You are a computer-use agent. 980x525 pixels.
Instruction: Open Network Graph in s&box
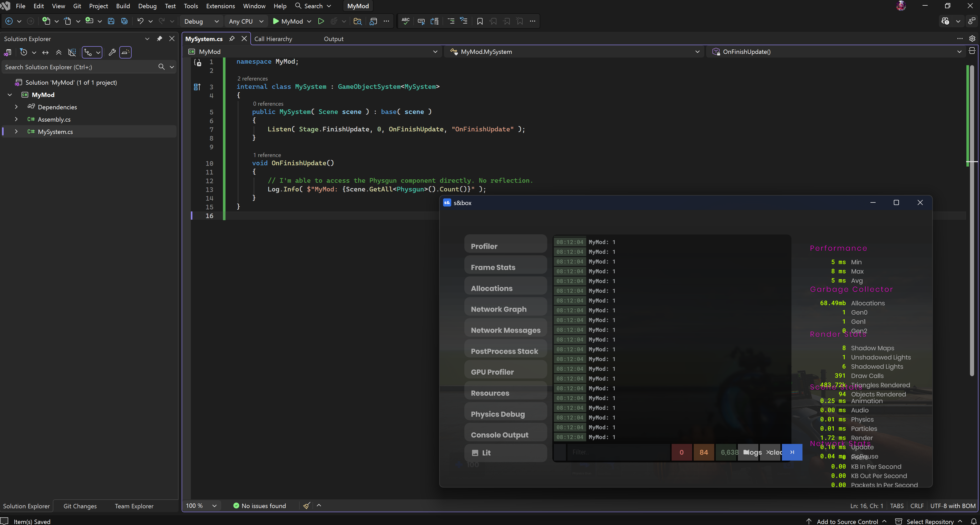coord(506,307)
